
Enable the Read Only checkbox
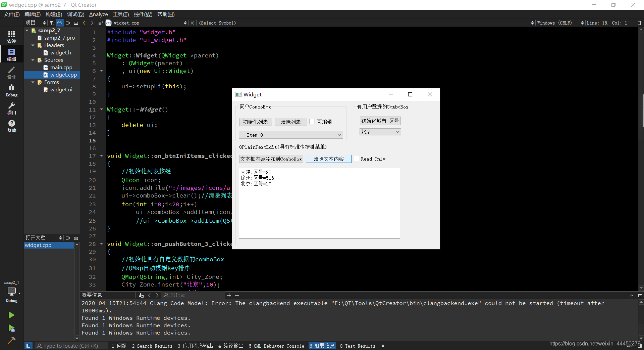357,159
